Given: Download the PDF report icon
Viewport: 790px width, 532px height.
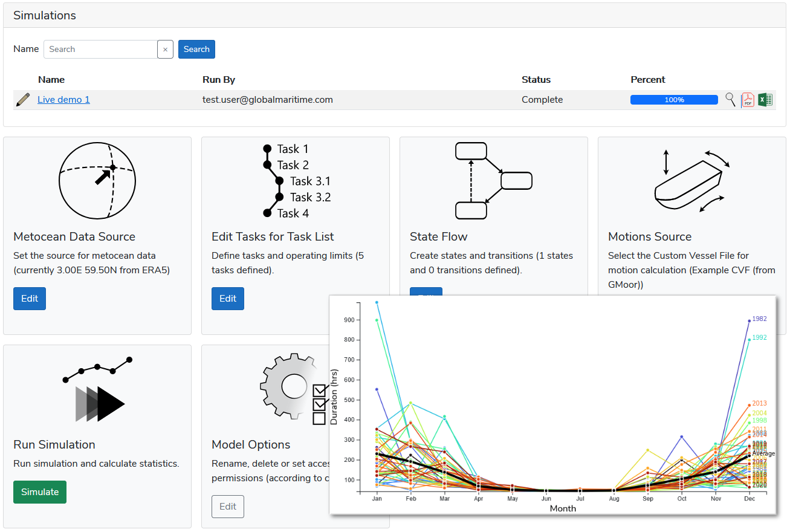Looking at the screenshot, I should pyautogui.click(x=748, y=100).
